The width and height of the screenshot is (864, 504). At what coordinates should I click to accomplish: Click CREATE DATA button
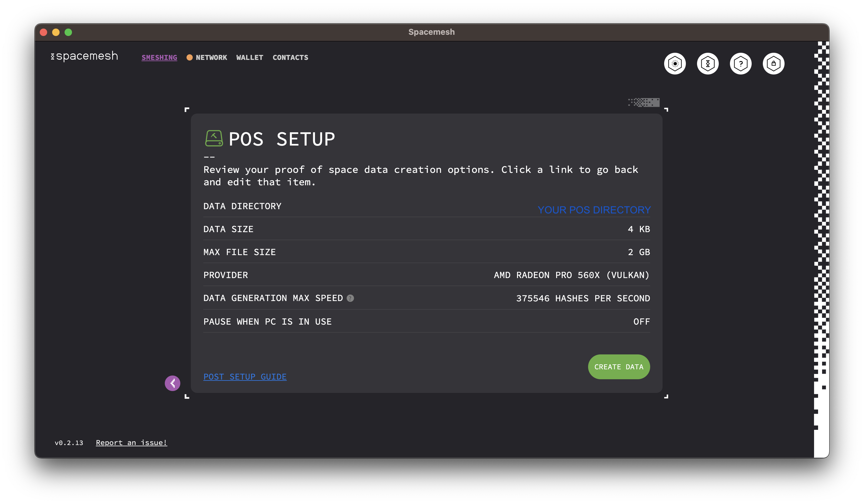tap(619, 367)
